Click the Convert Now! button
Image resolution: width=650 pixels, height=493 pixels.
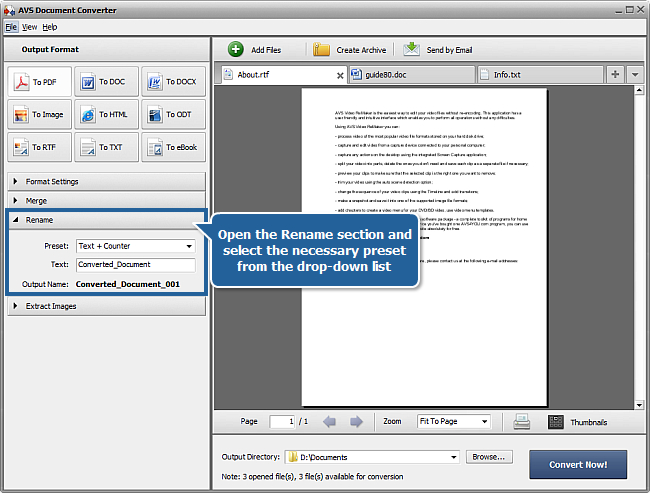point(578,464)
